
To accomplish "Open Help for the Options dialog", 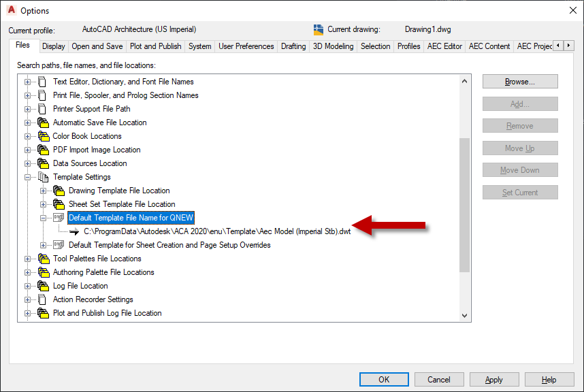I will point(549,379).
